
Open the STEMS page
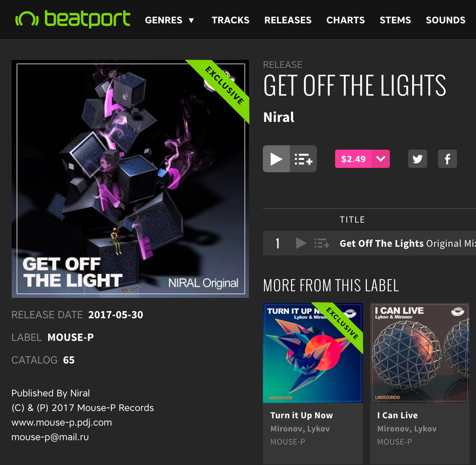395,20
